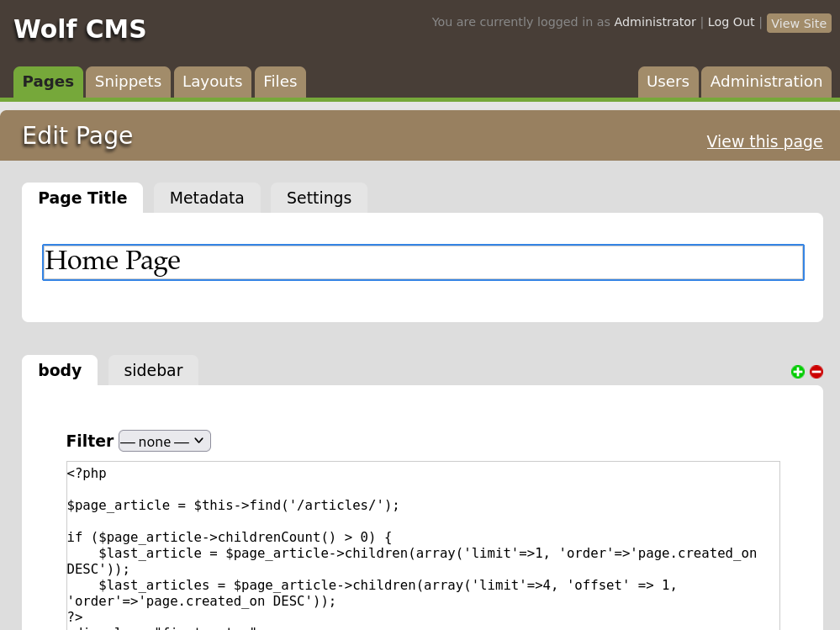Click the Log Out link
The height and width of the screenshot is (630, 840).
pyautogui.click(x=731, y=22)
